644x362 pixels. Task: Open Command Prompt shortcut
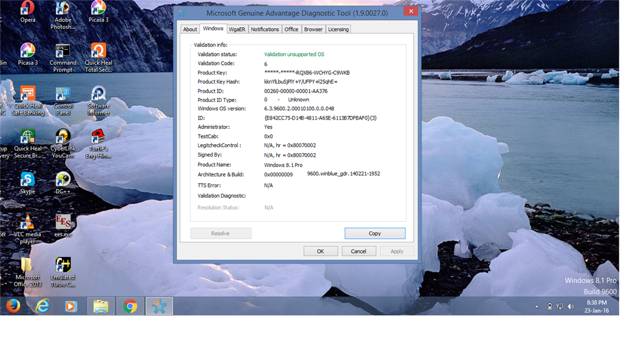(63, 58)
